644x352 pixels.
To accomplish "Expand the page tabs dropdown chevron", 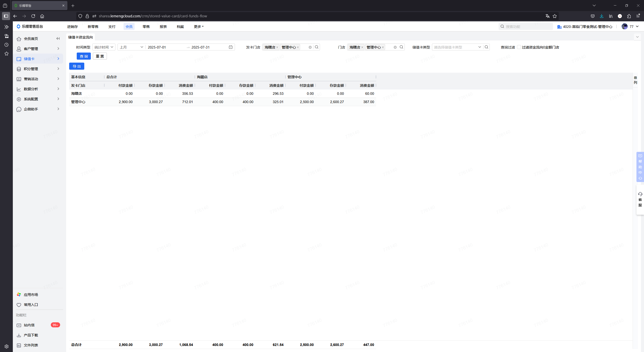I will (x=637, y=37).
